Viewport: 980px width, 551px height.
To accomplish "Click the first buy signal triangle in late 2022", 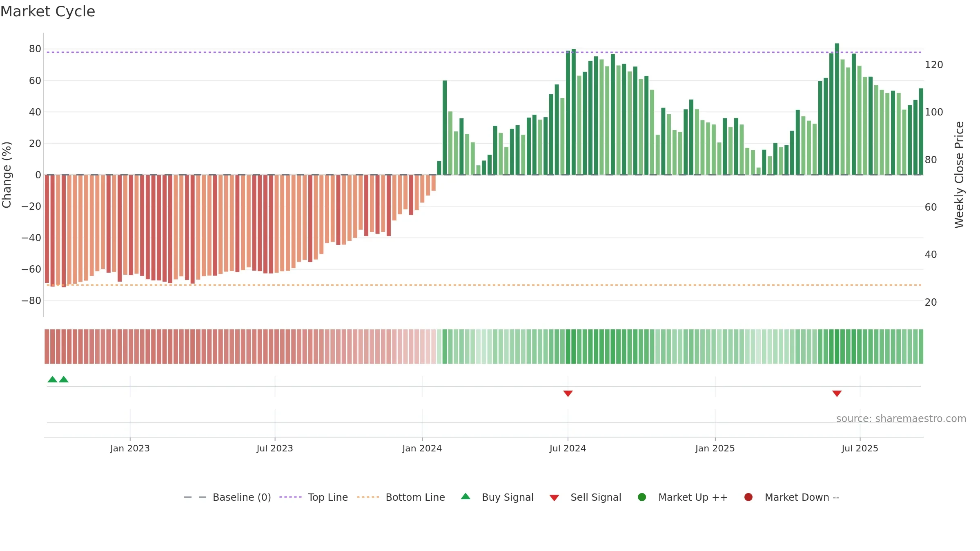I will coord(52,379).
